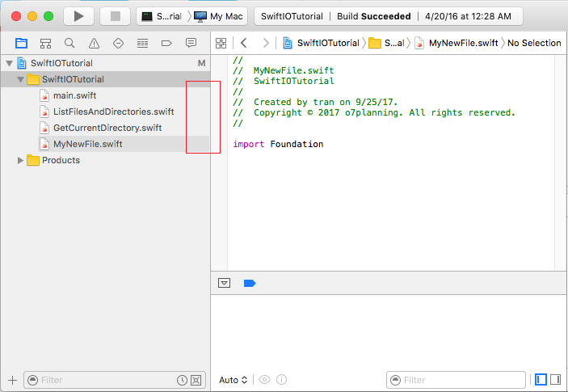Click the plus button to add a file

(12, 380)
